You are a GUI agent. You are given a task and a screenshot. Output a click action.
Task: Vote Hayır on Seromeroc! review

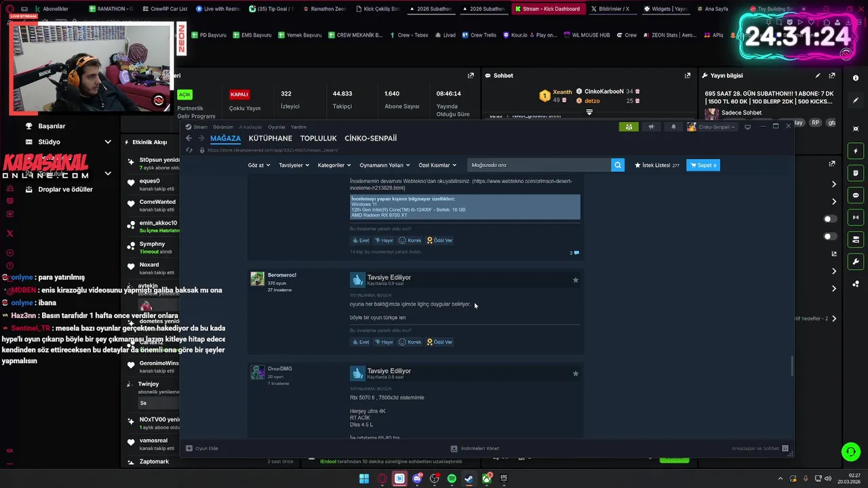384,342
